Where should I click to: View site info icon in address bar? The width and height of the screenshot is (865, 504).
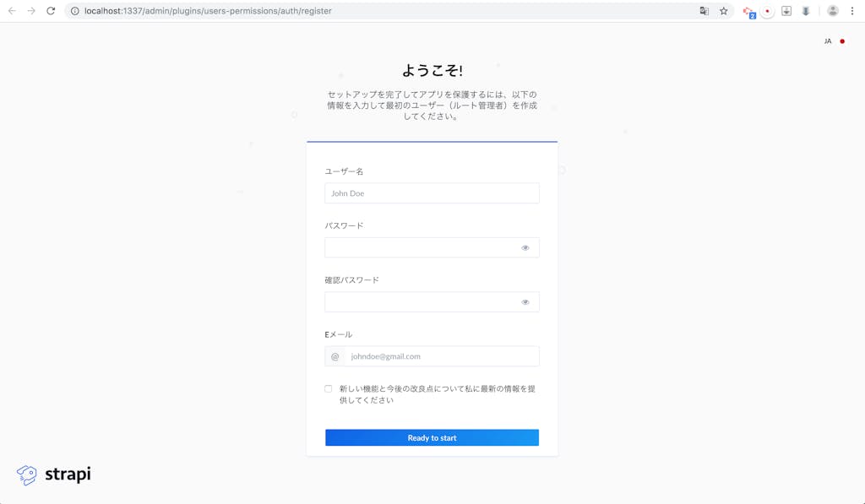click(75, 11)
